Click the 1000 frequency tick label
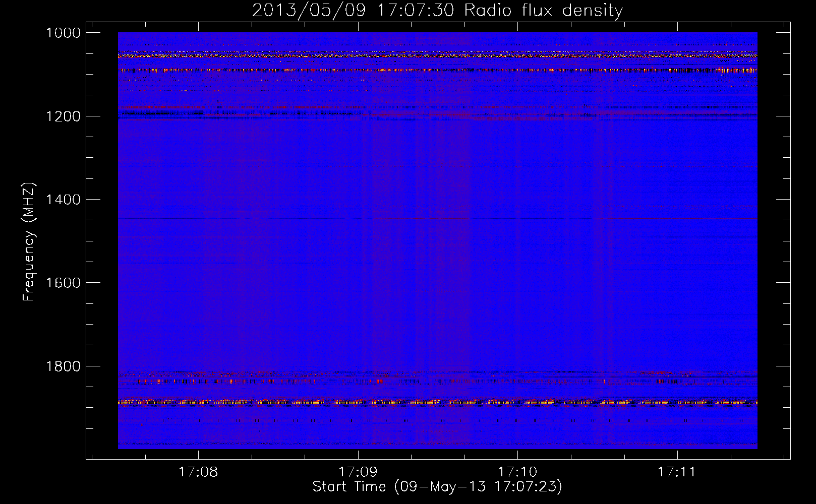Viewport: 816px width, 504px height. (x=63, y=33)
